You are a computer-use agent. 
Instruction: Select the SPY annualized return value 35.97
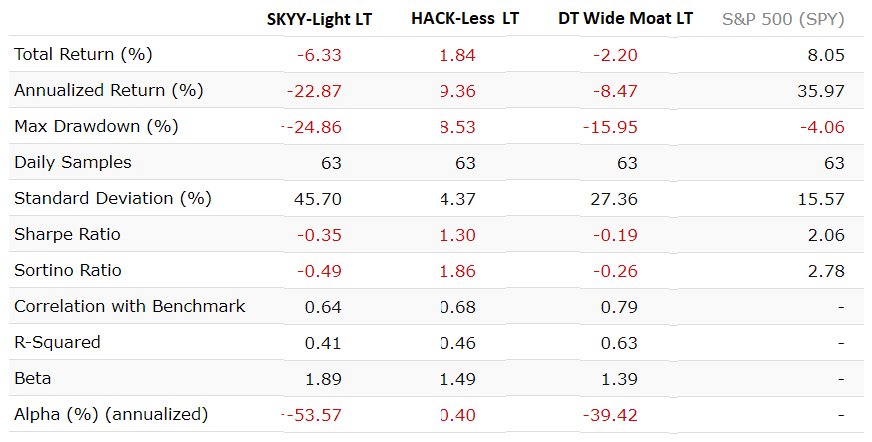tap(821, 90)
